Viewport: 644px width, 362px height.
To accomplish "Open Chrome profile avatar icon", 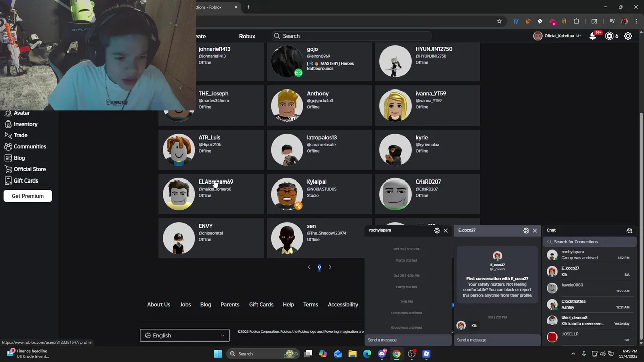I will (624, 21).
